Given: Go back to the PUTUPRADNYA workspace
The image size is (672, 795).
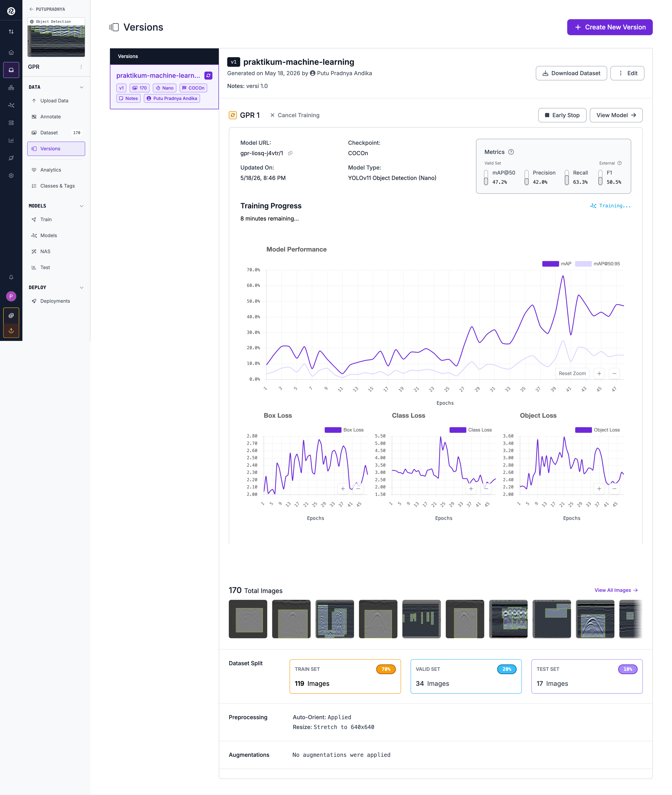Looking at the screenshot, I should (x=47, y=9).
